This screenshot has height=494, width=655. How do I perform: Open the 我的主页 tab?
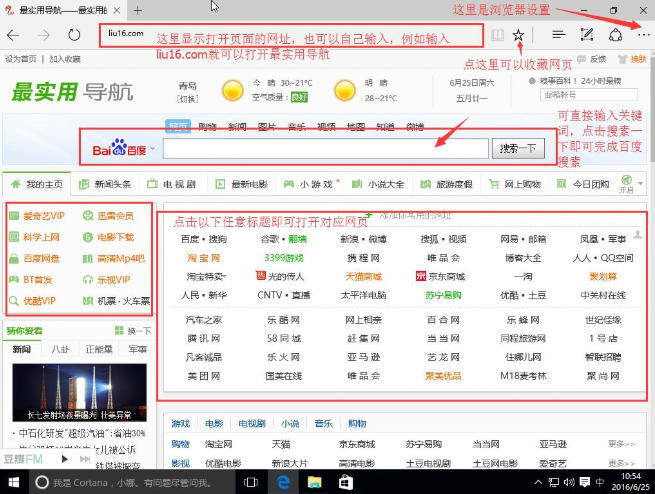37,184
